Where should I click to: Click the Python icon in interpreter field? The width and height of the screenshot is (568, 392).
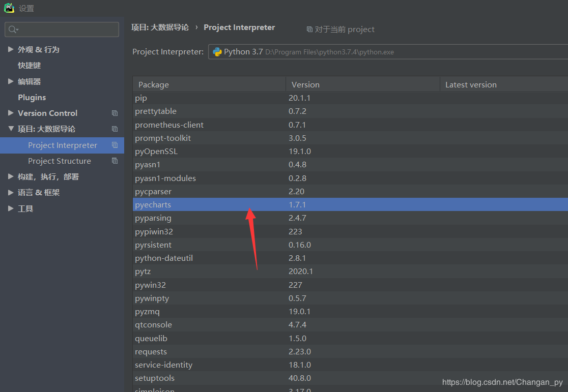[x=217, y=52]
